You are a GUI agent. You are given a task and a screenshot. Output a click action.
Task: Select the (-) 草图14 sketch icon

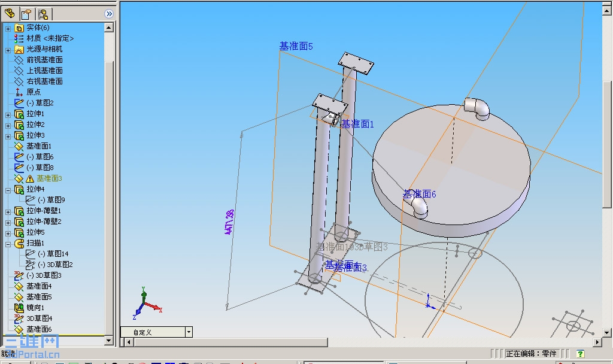coord(31,254)
